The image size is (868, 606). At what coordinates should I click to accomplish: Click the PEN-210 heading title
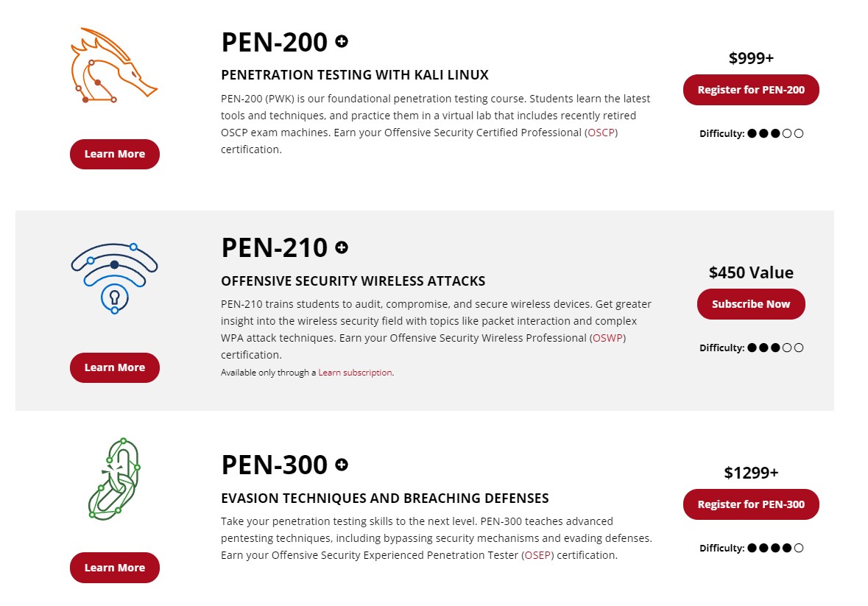click(275, 247)
